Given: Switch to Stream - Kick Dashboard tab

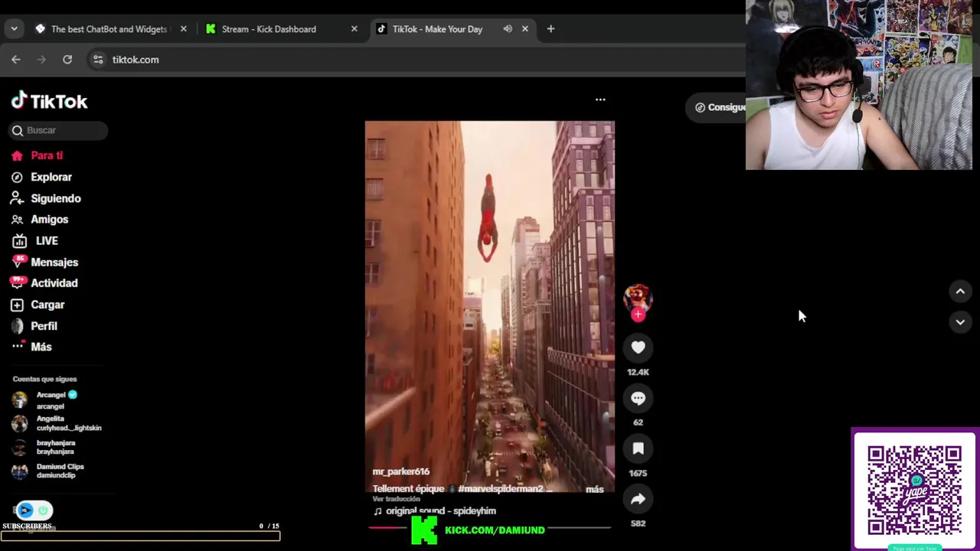Looking at the screenshot, I should pos(268,29).
